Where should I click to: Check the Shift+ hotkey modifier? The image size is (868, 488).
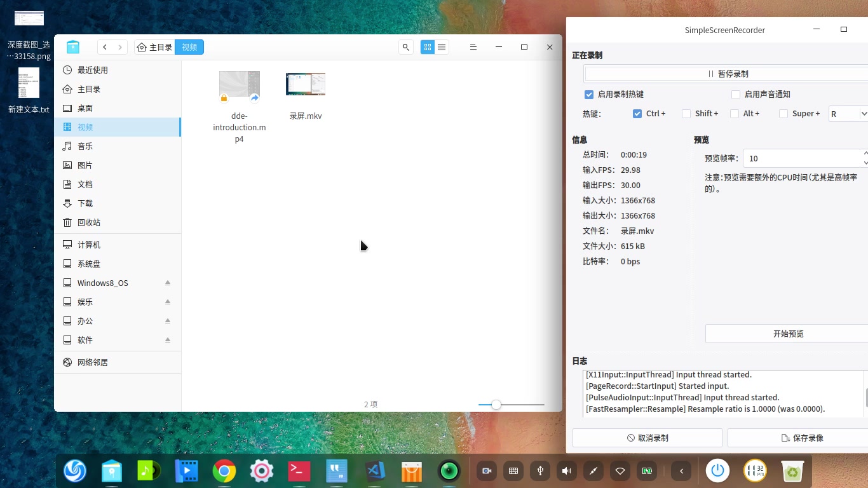coord(686,113)
